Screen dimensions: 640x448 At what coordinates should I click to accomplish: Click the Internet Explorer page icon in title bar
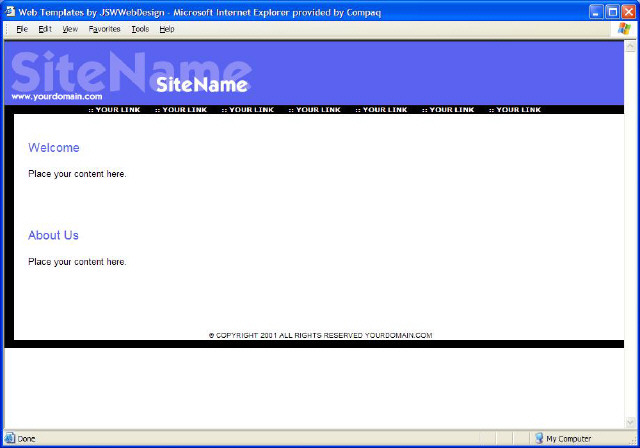9,10
